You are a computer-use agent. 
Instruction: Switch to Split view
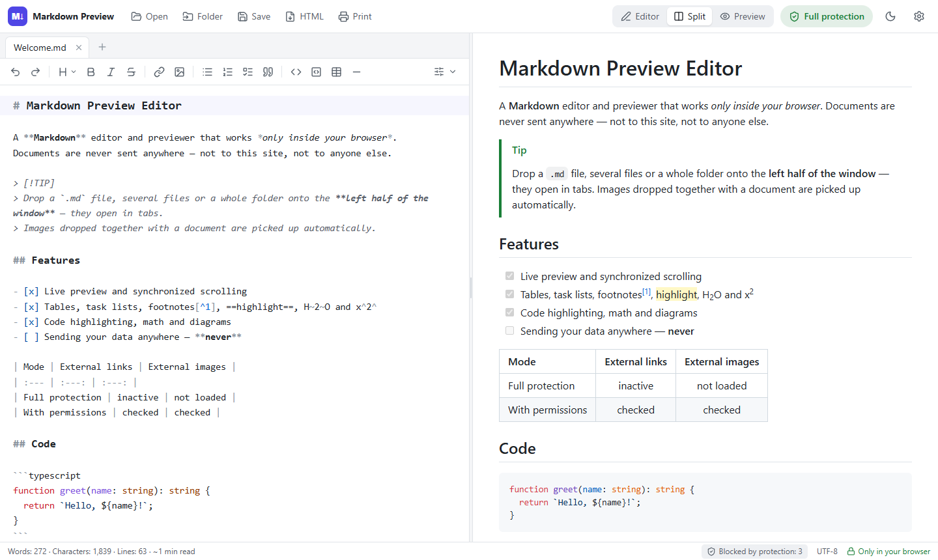pyautogui.click(x=690, y=16)
